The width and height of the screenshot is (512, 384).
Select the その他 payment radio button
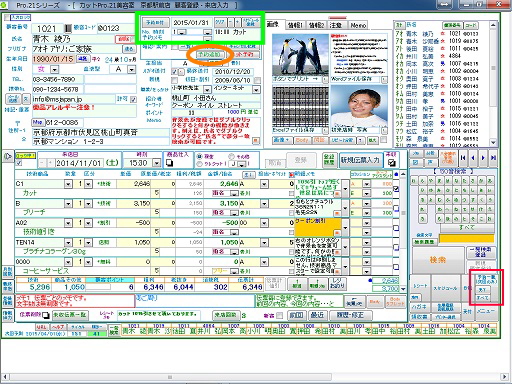231,156
